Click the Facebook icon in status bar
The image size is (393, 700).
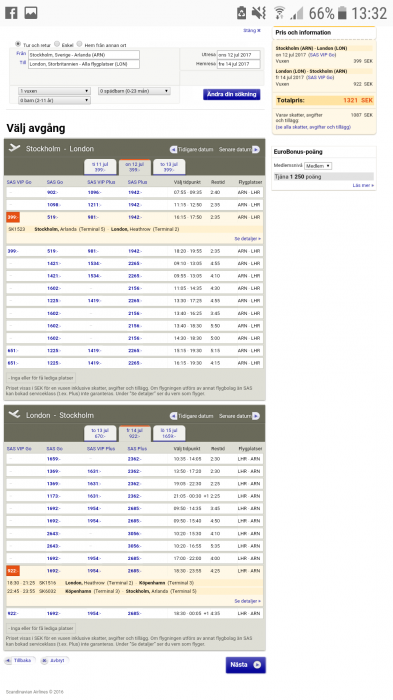[x=11, y=12]
